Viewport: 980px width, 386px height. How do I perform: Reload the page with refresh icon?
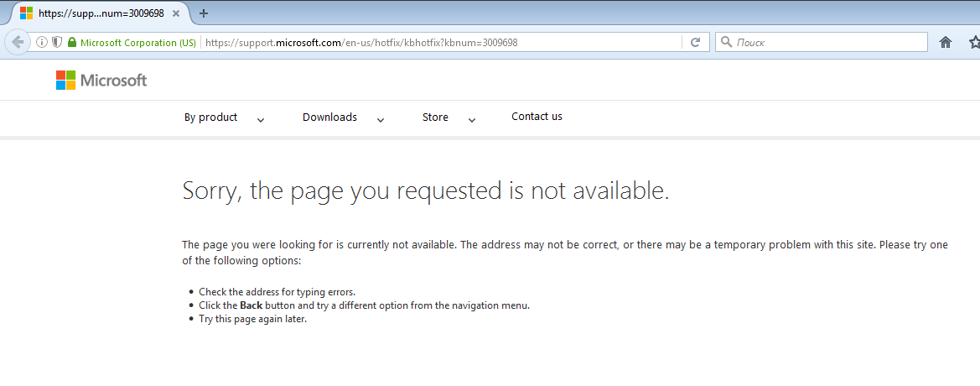(x=694, y=43)
